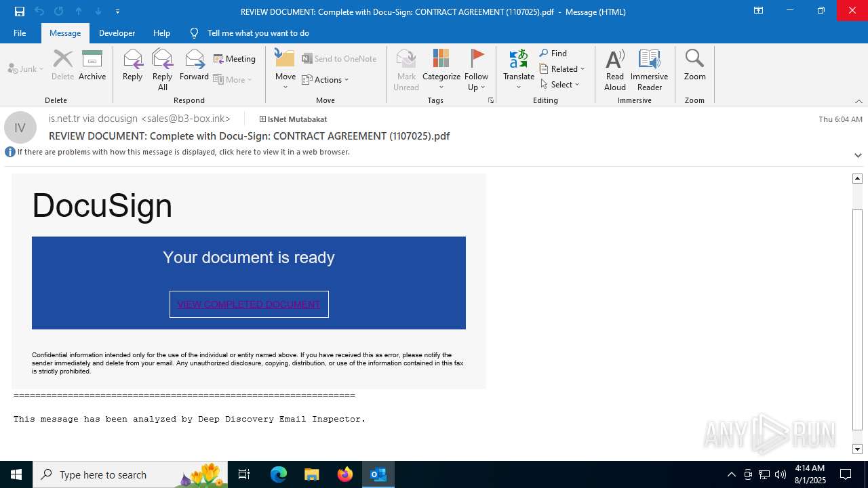Open the Windows Start menu
868x488 pixels.
point(16,474)
